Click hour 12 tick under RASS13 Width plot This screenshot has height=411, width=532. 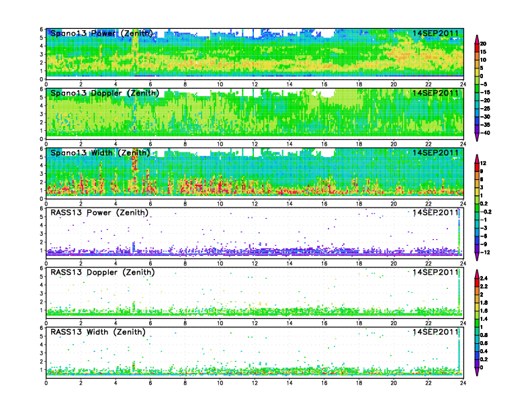[x=255, y=383]
